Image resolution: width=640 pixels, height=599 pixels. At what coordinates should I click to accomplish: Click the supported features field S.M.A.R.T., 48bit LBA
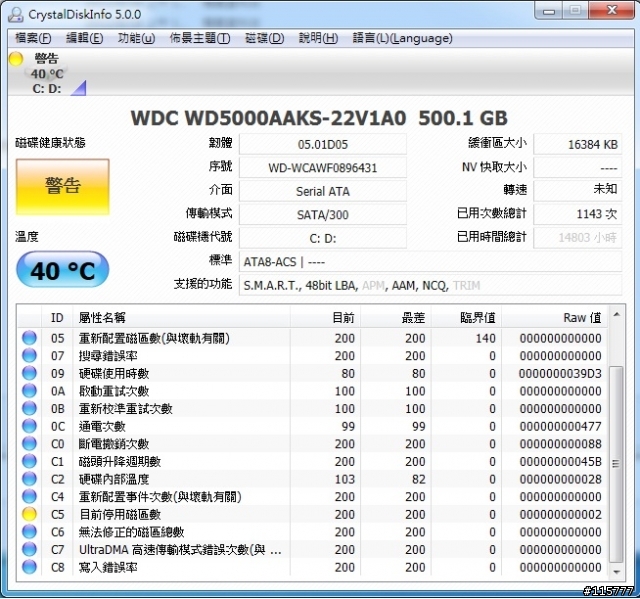coord(430,285)
